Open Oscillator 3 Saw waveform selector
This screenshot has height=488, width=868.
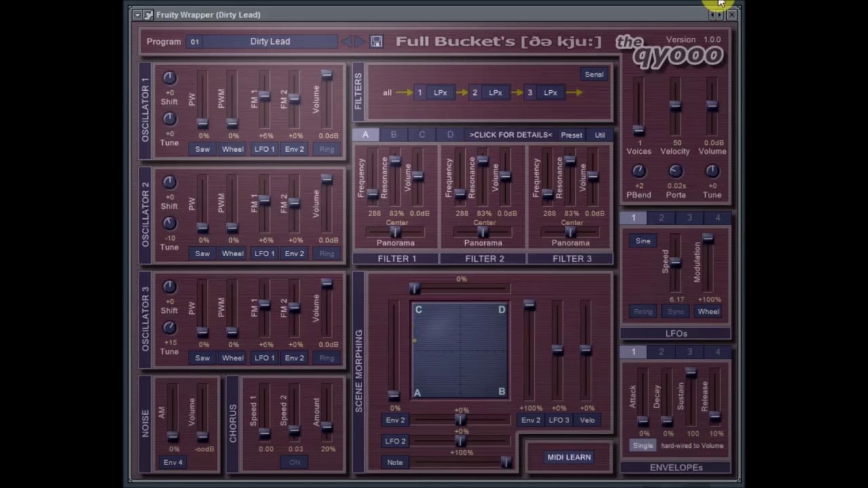click(203, 358)
